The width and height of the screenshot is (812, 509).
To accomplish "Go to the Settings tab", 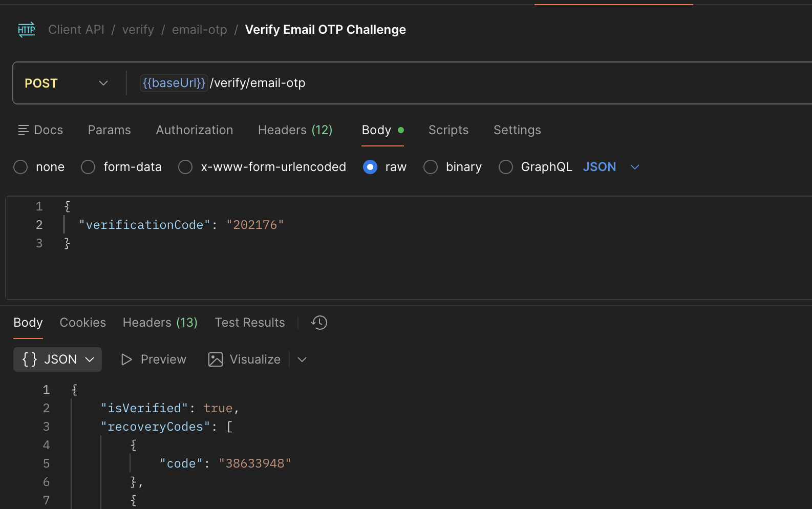I will pos(517,130).
